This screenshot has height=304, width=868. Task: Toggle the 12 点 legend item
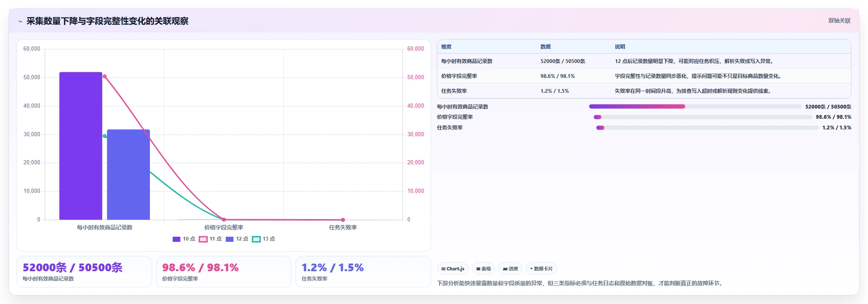(x=237, y=239)
